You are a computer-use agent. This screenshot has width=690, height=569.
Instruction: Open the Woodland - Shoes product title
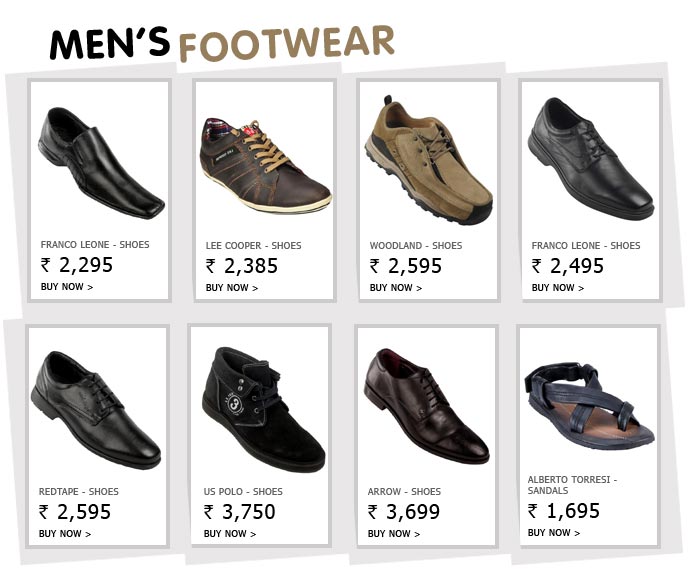pos(416,246)
